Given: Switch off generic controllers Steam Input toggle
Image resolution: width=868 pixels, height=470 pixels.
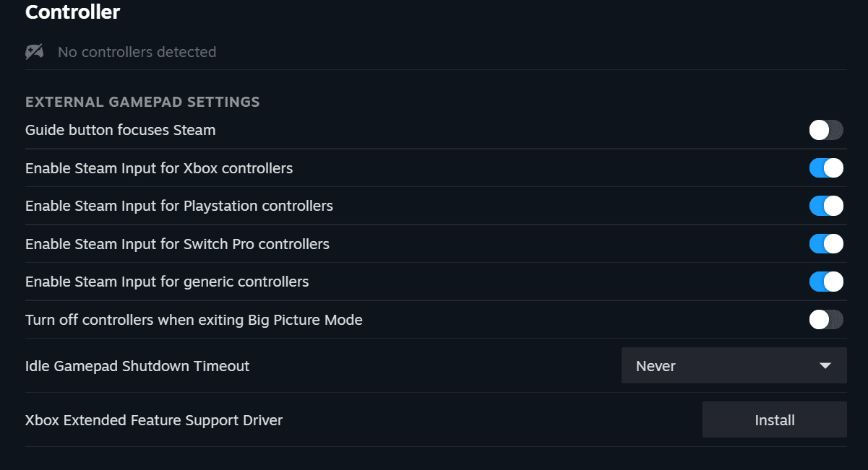Looking at the screenshot, I should point(826,282).
